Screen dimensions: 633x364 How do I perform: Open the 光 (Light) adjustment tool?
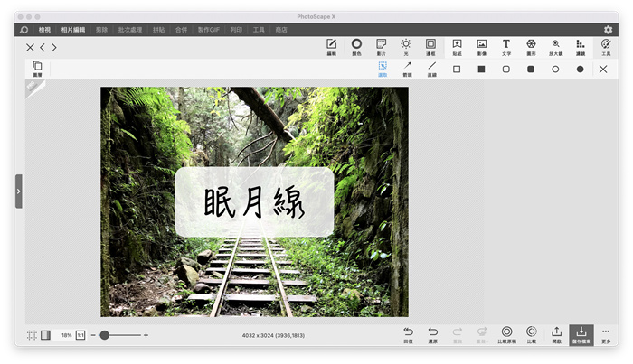[x=406, y=46]
